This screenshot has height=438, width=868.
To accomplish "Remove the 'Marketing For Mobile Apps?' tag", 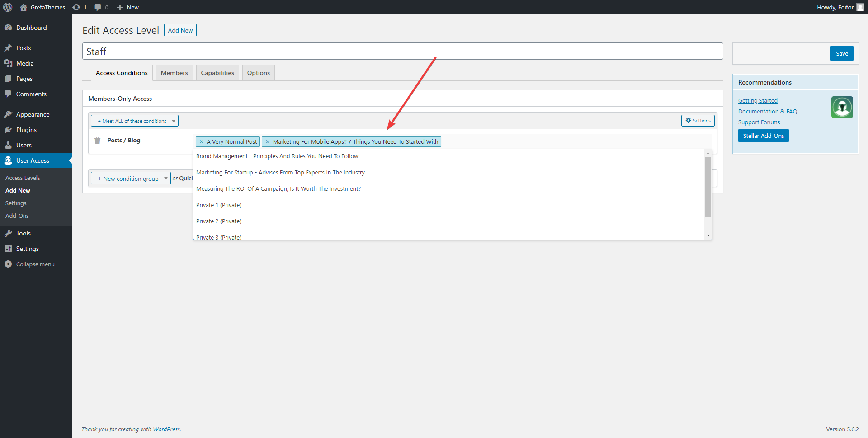I will click(x=268, y=141).
